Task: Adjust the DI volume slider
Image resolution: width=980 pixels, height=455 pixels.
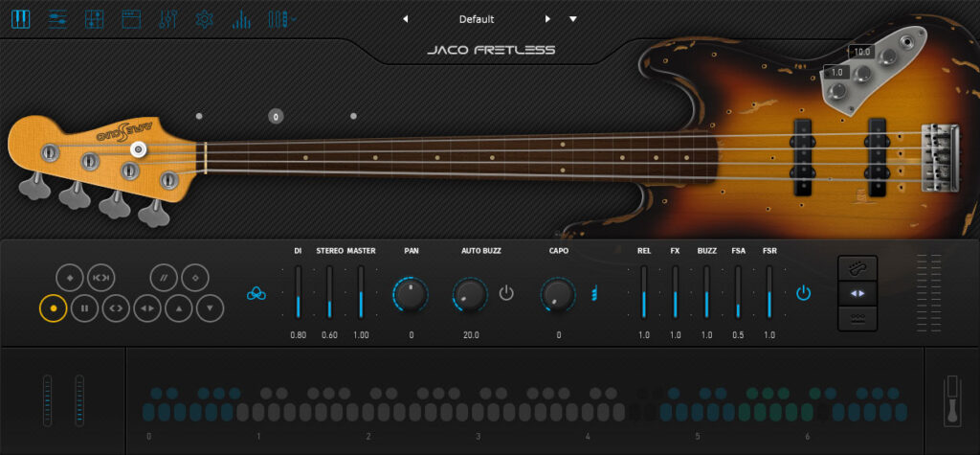Action: click(x=299, y=292)
